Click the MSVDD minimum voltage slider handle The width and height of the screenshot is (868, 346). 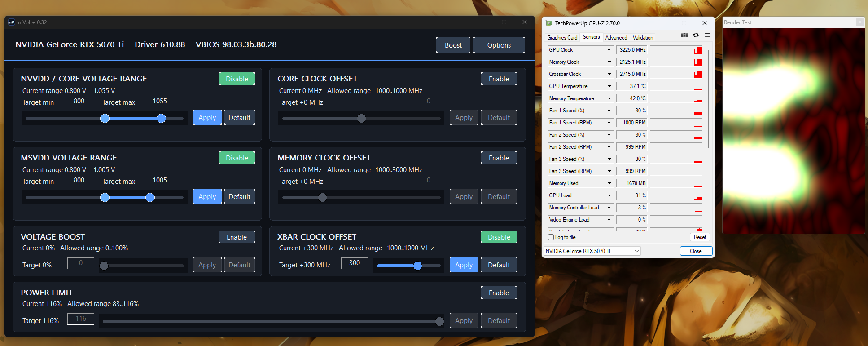click(x=105, y=197)
